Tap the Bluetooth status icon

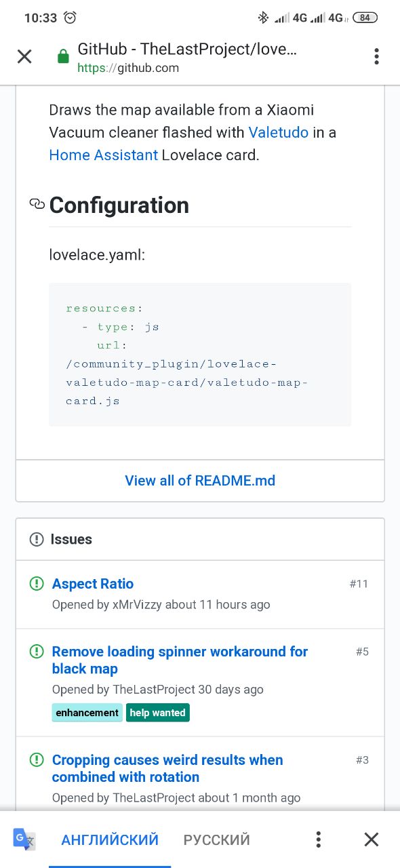(263, 18)
